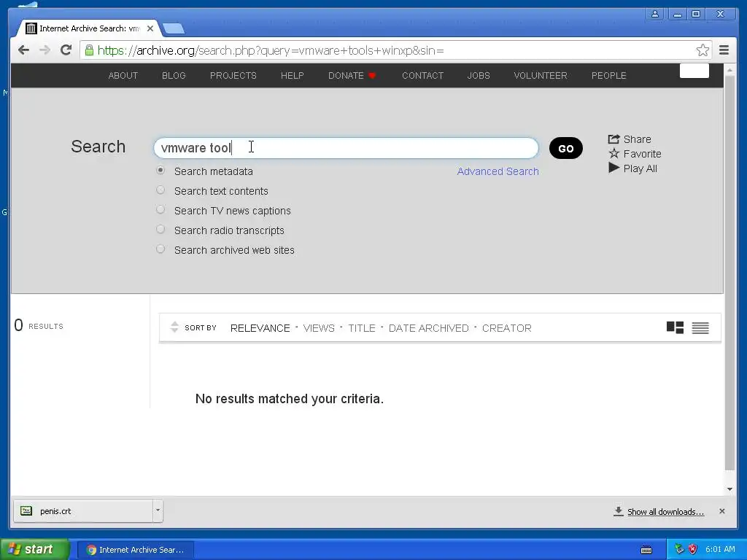Sort results by VIEWS
This screenshot has height=560, width=747.
319,328
